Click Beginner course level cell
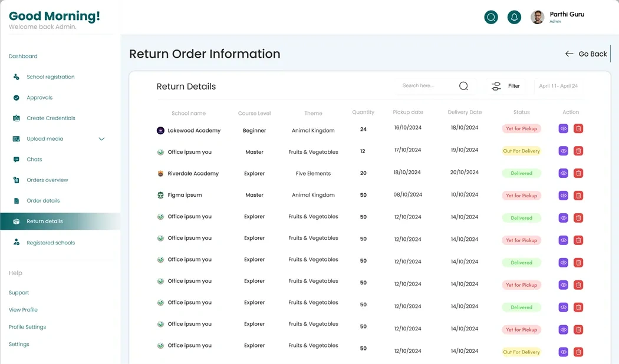This screenshot has width=619, height=364. [x=254, y=131]
